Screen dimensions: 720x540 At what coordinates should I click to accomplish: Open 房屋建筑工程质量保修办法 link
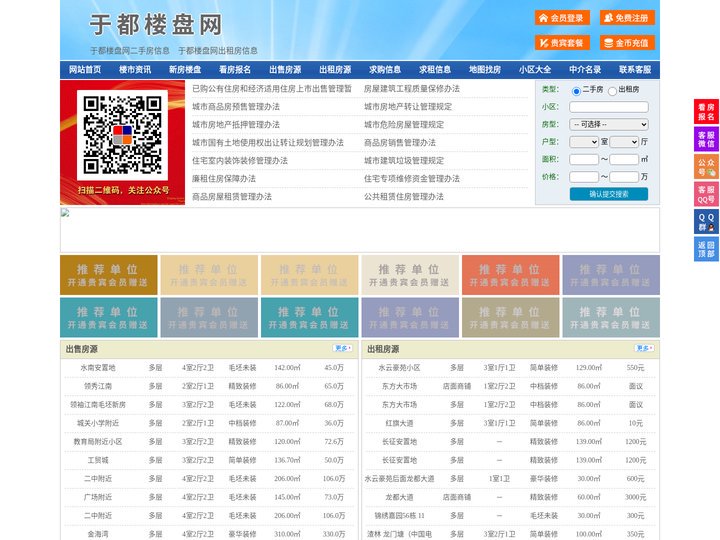pyautogui.click(x=412, y=89)
